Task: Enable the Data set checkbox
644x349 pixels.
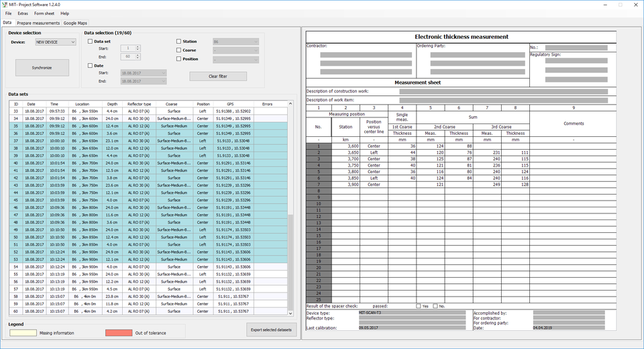Action: [90, 41]
